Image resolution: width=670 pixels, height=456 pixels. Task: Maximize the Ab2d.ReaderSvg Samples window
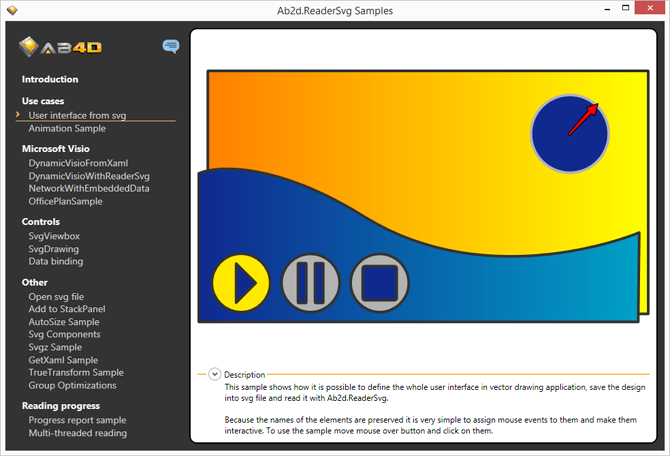[626, 8]
